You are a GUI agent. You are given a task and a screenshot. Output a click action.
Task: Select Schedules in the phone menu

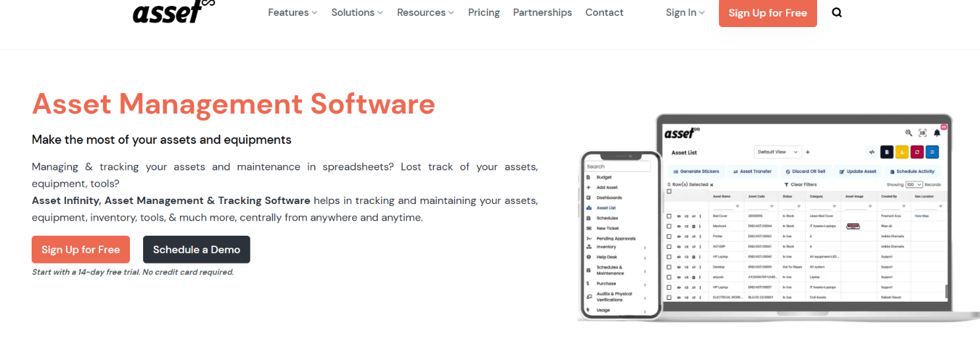coord(607,218)
